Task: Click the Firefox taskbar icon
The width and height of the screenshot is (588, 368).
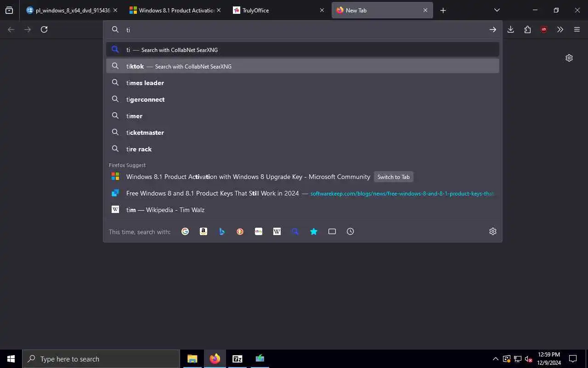Action: (x=215, y=359)
